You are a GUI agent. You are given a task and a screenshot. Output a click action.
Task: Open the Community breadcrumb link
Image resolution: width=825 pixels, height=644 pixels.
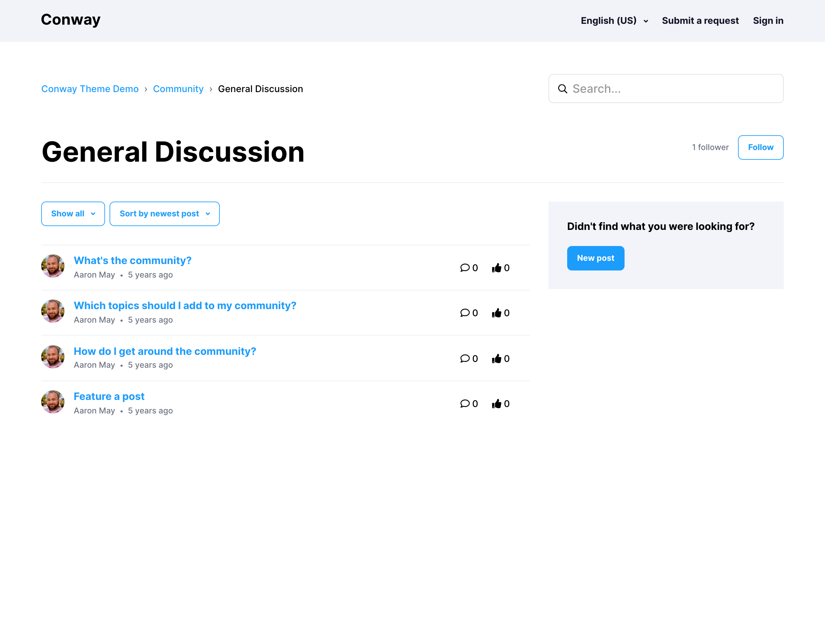(x=178, y=89)
